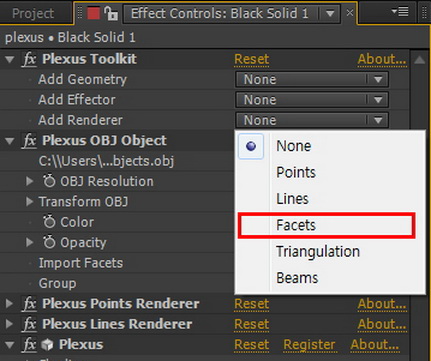The height and width of the screenshot is (361, 431).
Task: Enable the Color property stopwatch
Action: 49,222
